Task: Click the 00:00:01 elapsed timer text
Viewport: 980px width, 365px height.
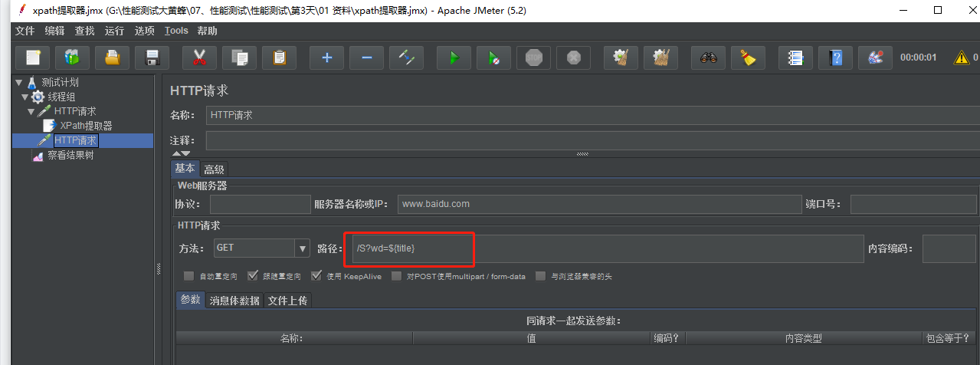Action: pos(919,58)
